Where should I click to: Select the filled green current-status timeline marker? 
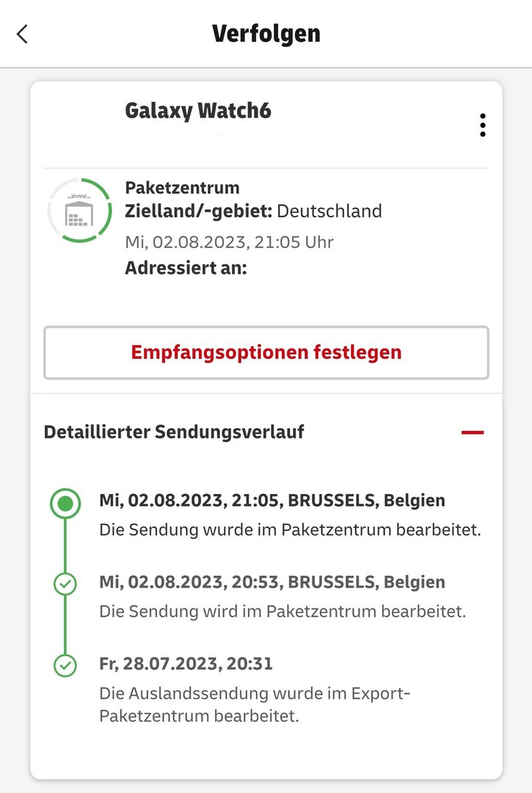coord(65,504)
